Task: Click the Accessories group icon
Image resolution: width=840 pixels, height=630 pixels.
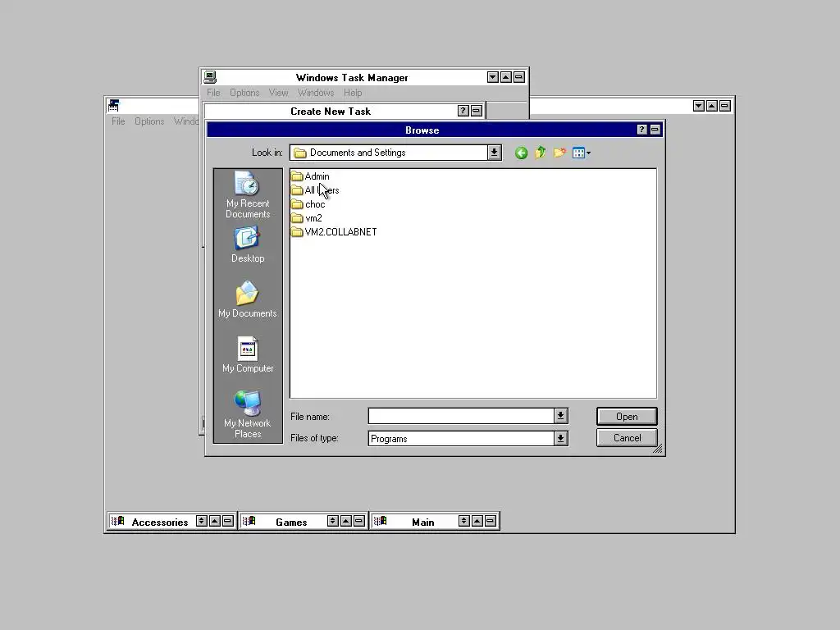Action: coord(117,521)
